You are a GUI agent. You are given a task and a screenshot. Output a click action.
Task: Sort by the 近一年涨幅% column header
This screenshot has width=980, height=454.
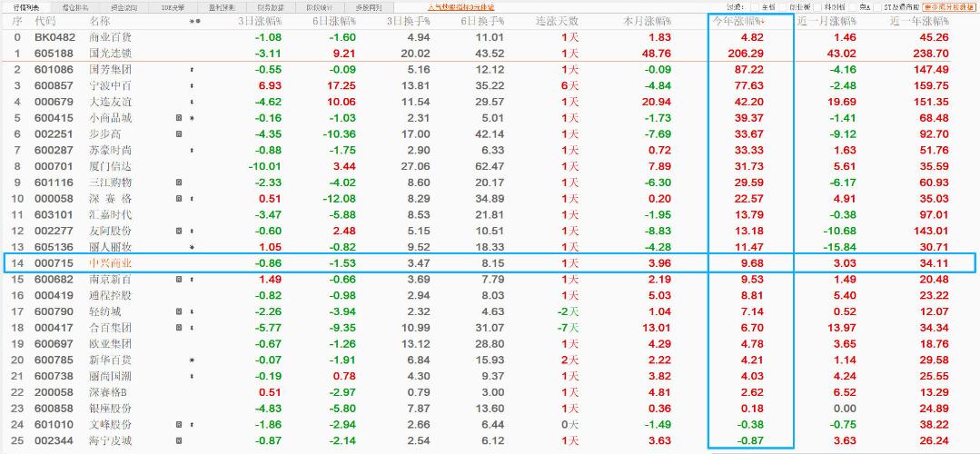919,21
